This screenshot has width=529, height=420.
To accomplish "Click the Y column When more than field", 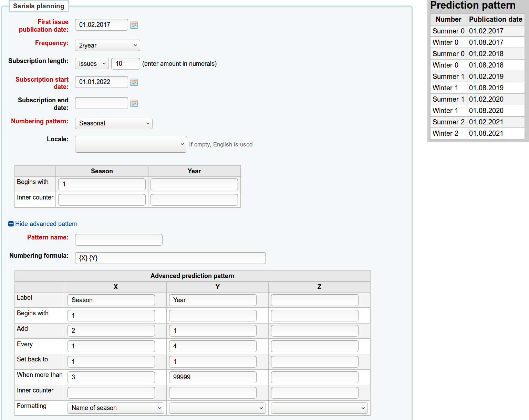I will [x=212, y=377].
